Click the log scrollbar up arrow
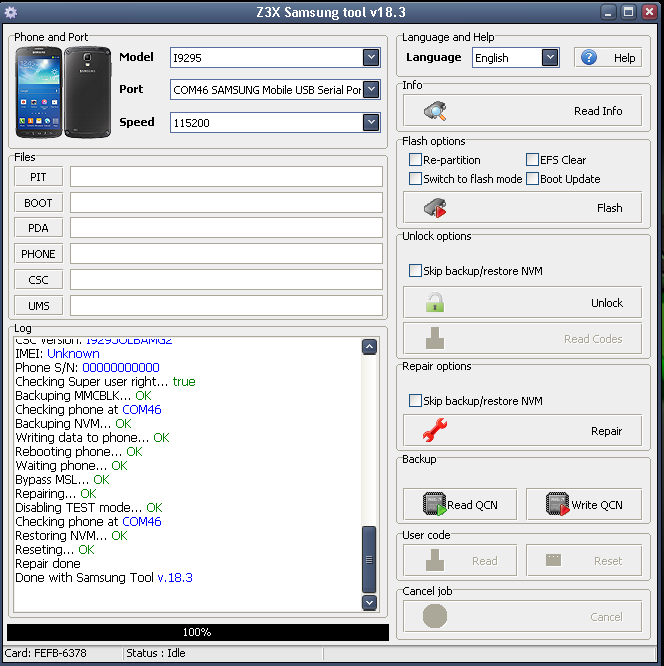The height and width of the screenshot is (666, 664). (x=369, y=347)
